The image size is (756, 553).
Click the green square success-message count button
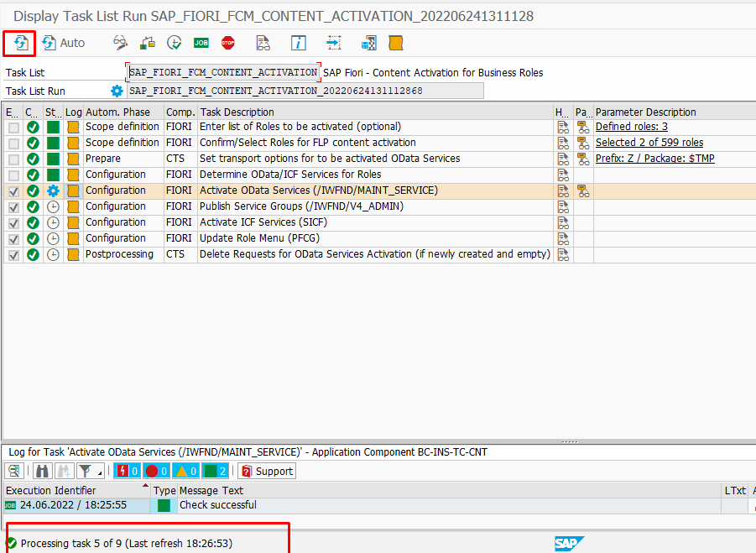pyautogui.click(x=216, y=471)
